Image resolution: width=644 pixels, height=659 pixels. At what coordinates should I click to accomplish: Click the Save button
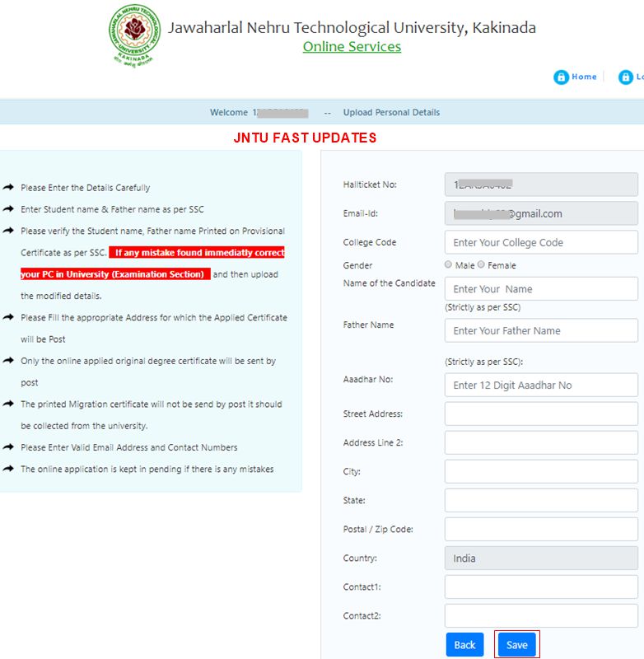click(516, 645)
